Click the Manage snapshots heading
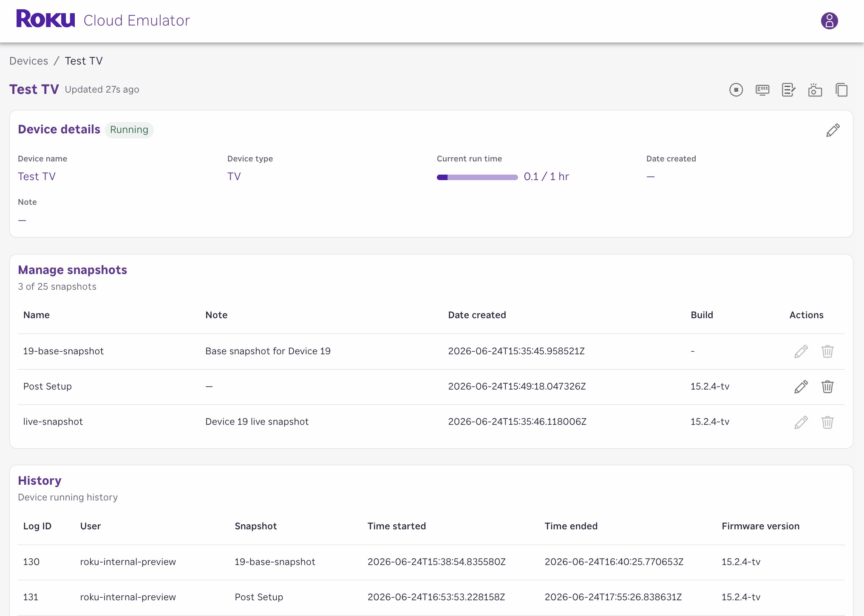Screen dimensions: 864x616 (72, 270)
